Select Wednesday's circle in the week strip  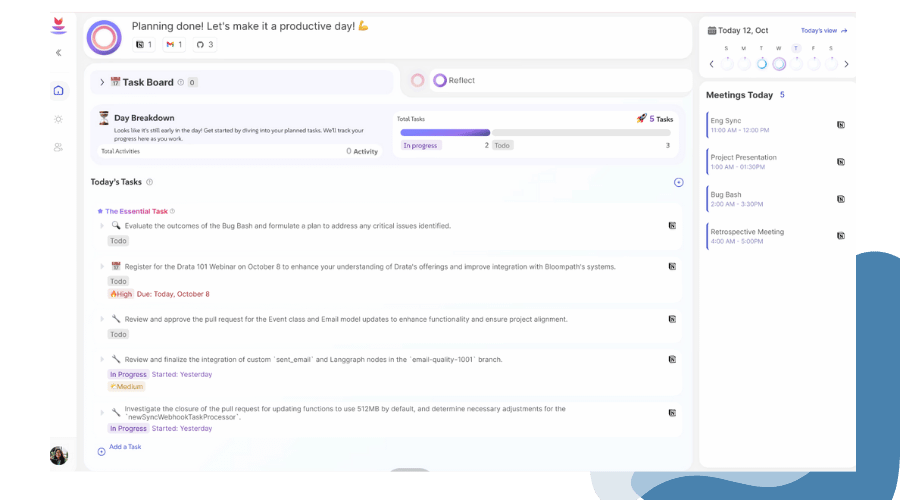(x=779, y=63)
